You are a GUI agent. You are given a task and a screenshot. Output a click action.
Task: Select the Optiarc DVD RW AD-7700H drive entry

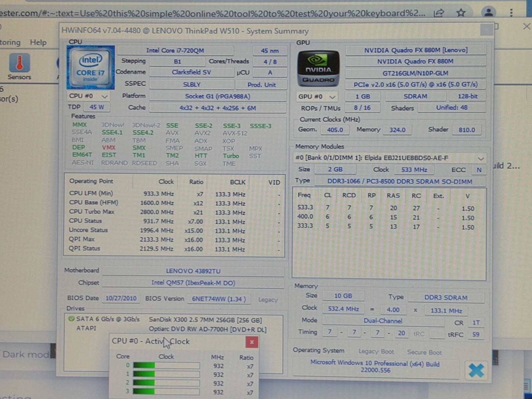[207, 329]
